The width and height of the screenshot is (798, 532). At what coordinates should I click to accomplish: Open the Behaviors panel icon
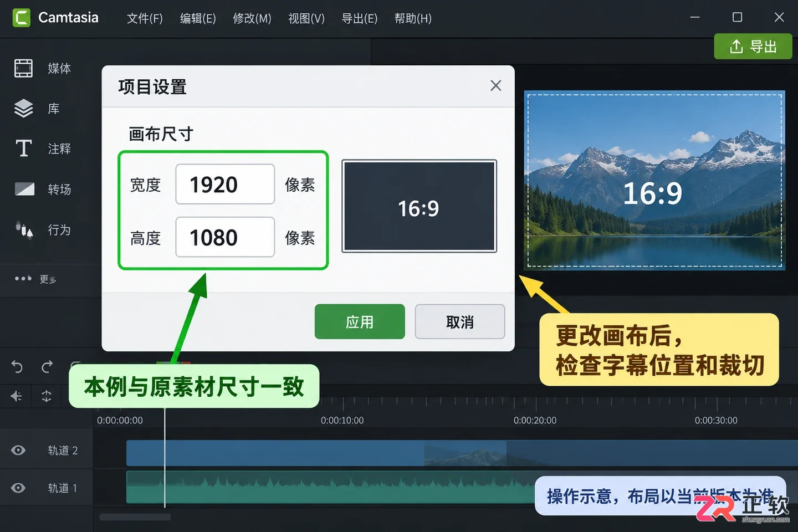pyautogui.click(x=24, y=229)
